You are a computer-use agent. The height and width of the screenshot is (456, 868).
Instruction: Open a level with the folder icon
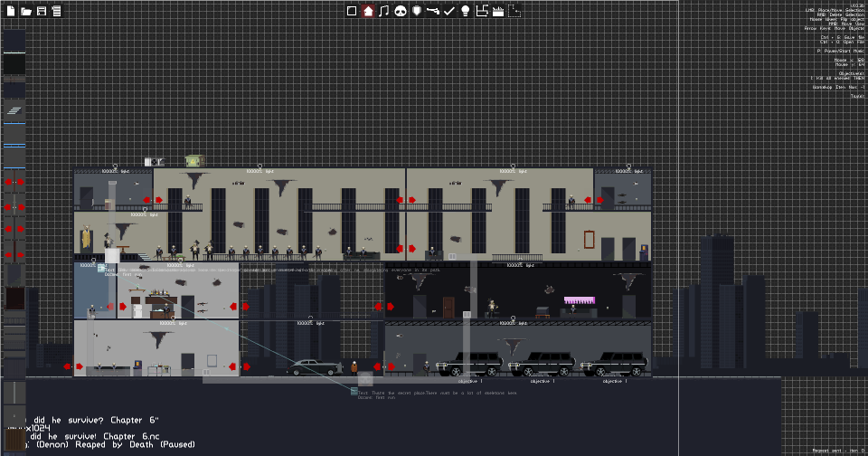coord(26,11)
